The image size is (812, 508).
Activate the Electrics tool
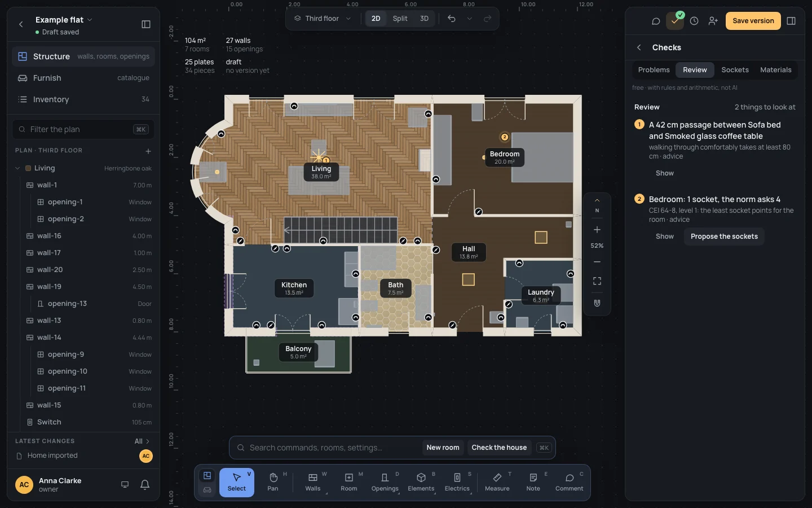[457, 482]
